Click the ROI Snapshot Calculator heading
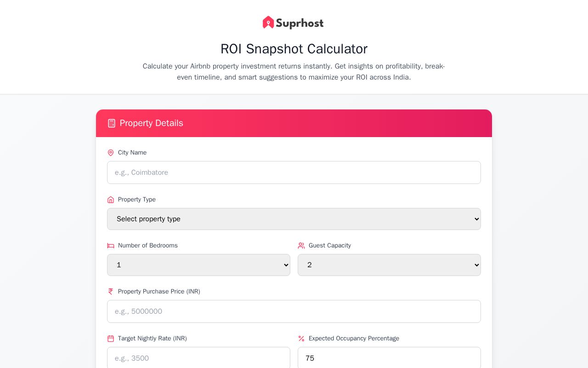 click(x=294, y=49)
